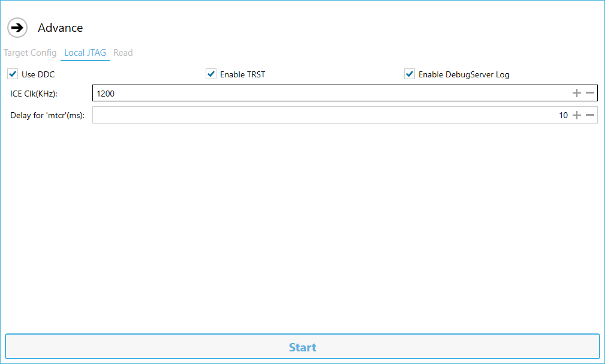Select the Local JTAG tab
605x364 pixels.
point(85,53)
